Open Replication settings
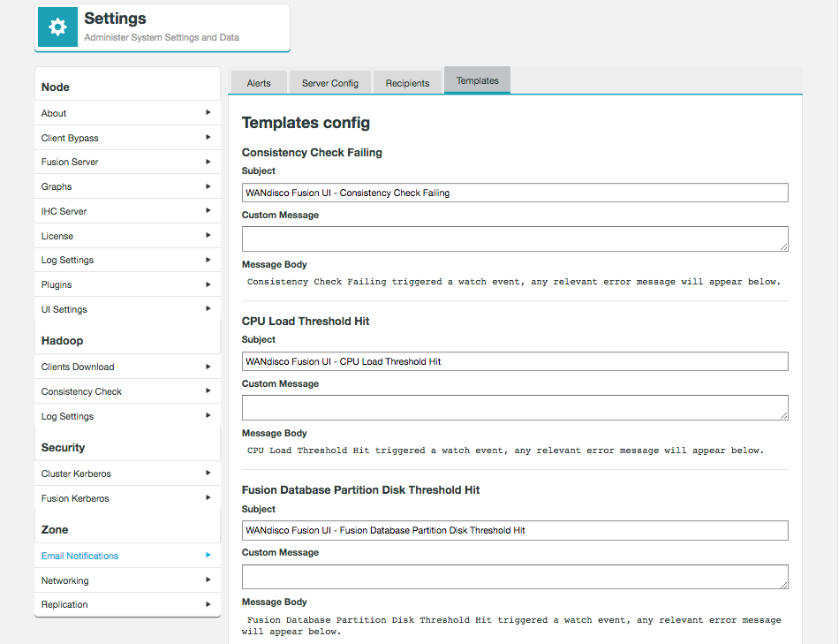 (127, 604)
